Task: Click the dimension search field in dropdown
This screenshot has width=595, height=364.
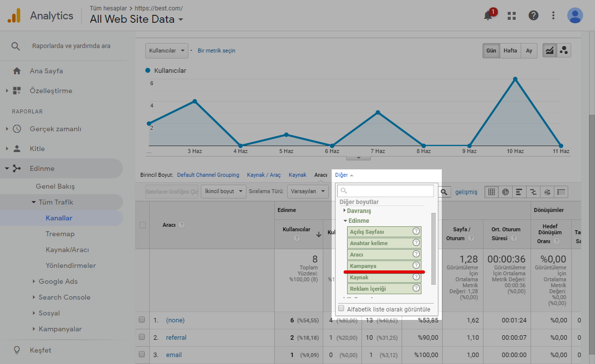Action: (385, 191)
